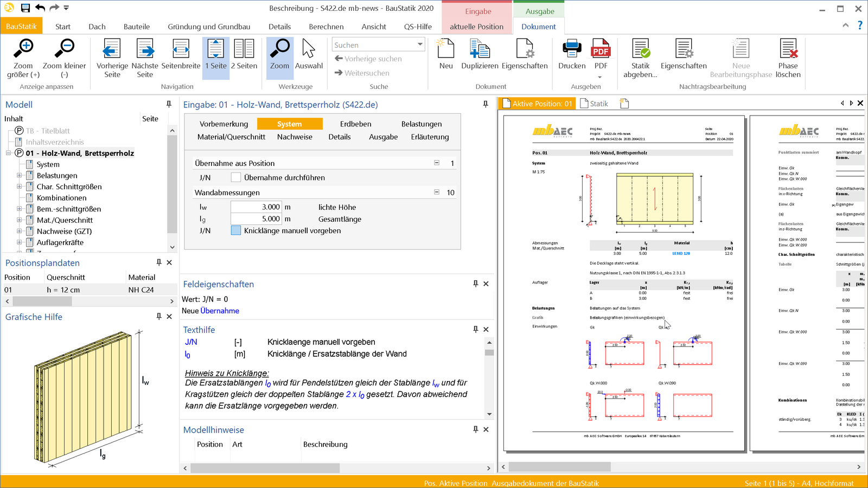Viewport: 868px width, 488px height.
Task: Expand Mat./Querschnitt tree node
Action: 19,220
